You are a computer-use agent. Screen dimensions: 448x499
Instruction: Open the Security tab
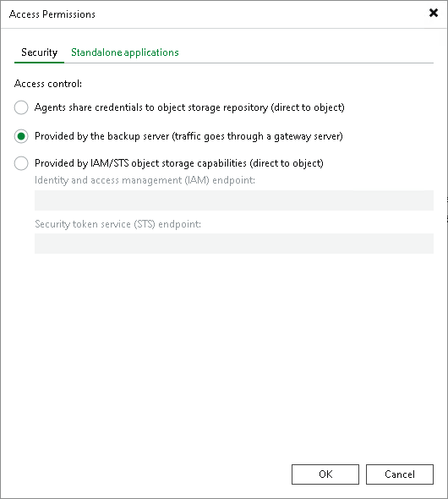pyautogui.click(x=39, y=52)
